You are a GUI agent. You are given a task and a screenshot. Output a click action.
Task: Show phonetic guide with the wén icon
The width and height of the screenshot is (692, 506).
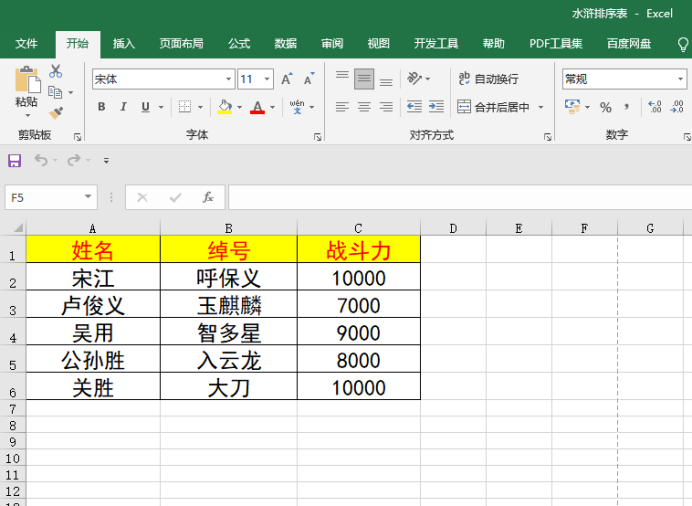coord(297,106)
